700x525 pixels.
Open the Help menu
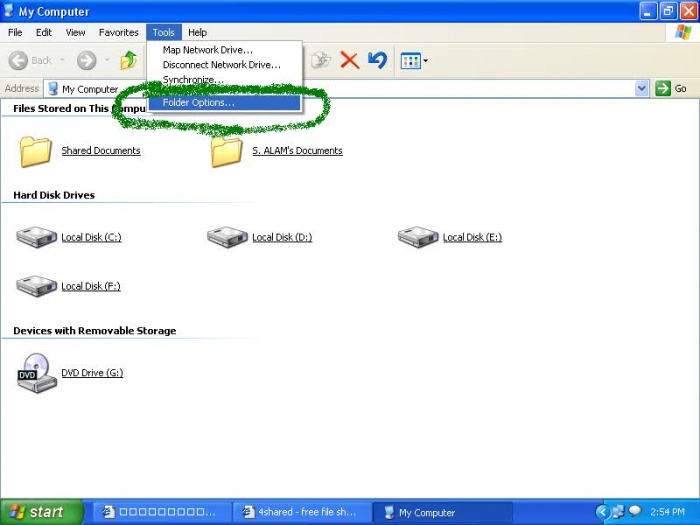[x=197, y=33]
